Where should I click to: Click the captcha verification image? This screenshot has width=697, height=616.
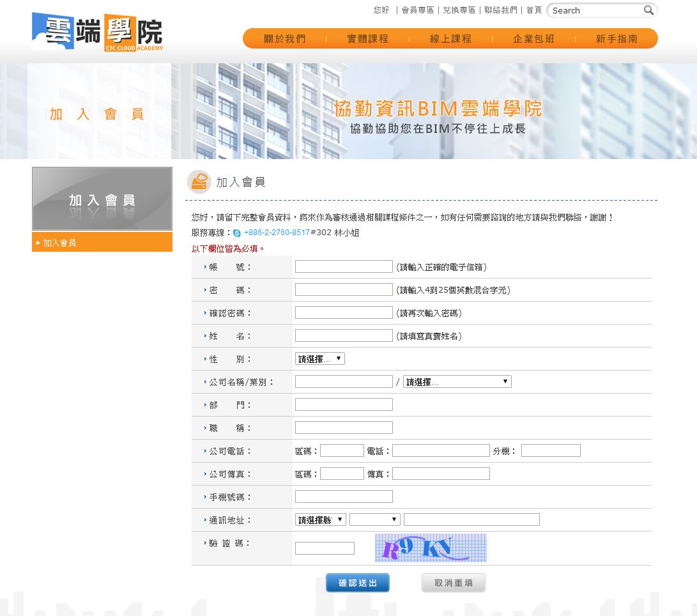pyautogui.click(x=431, y=548)
